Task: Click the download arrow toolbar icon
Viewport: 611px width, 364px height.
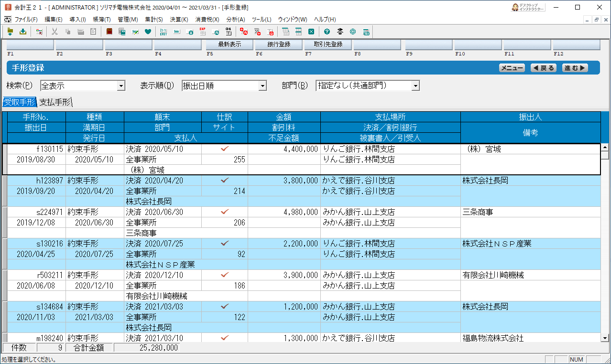Action: pyautogui.click(x=22, y=32)
